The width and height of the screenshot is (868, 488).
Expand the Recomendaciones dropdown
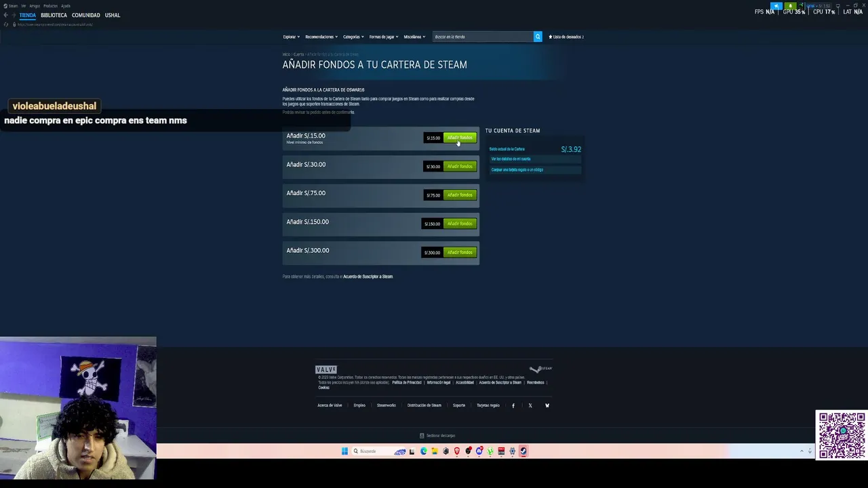(x=321, y=37)
